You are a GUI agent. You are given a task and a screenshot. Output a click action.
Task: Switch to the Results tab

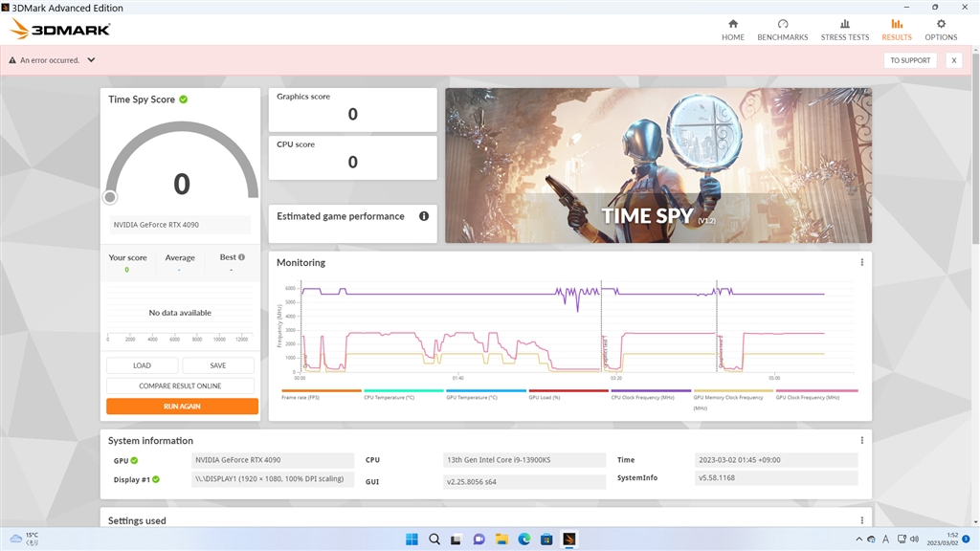click(x=896, y=30)
